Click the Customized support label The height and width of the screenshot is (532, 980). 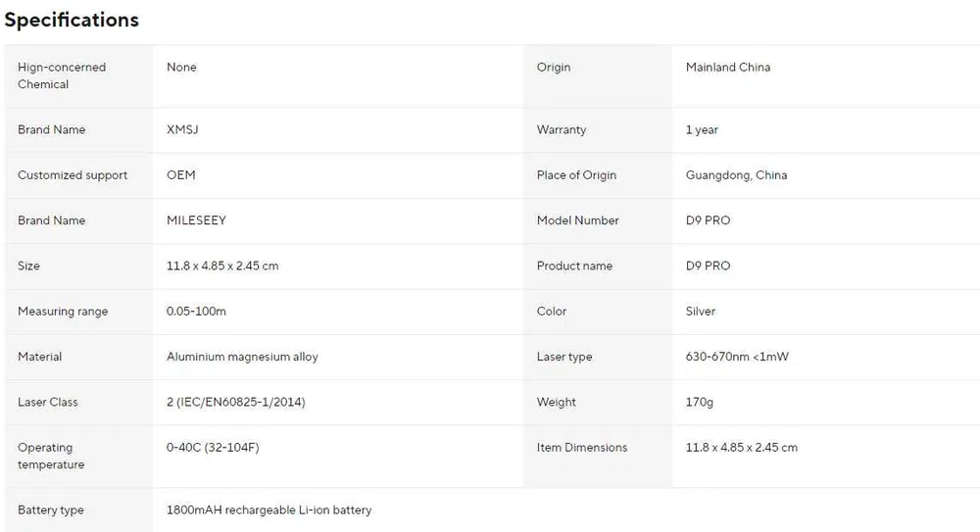pyautogui.click(x=73, y=175)
